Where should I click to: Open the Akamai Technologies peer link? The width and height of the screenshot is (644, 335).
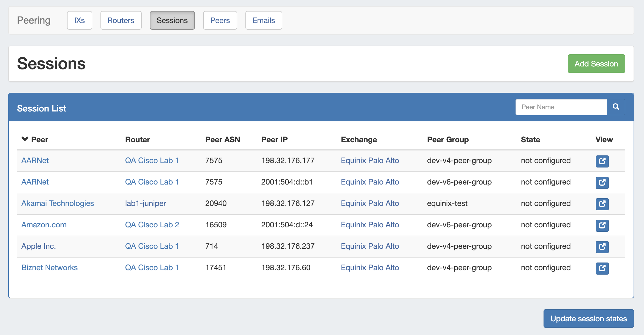(x=58, y=203)
